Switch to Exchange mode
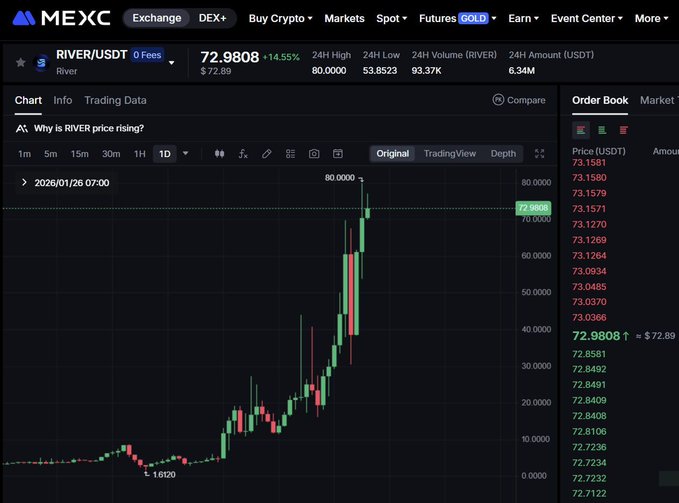This screenshot has width=679, height=503. tap(157, 18)
